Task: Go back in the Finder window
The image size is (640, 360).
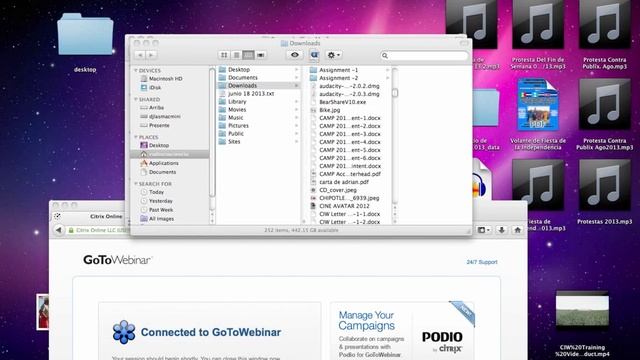Action: 140,55
